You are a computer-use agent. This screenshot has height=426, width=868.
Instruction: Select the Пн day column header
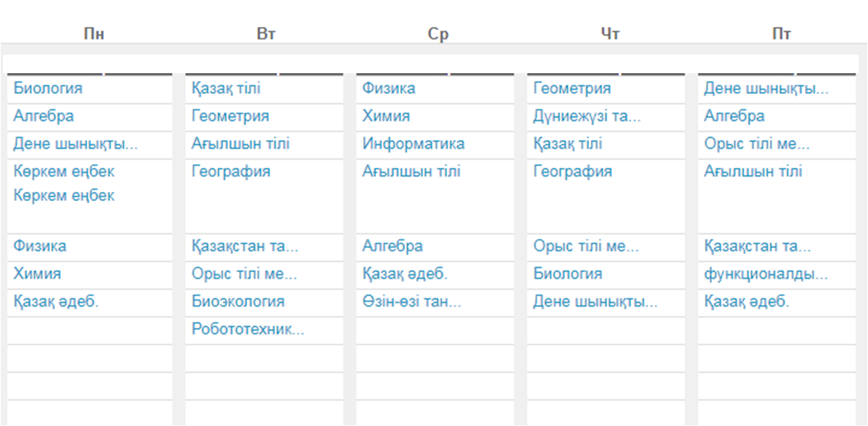(x=94, y=34)
